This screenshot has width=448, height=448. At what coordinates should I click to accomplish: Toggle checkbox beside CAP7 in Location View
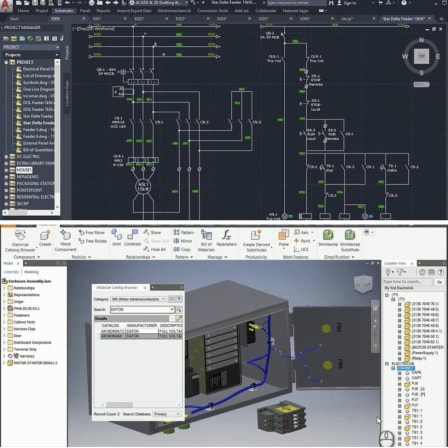[400, 378]
